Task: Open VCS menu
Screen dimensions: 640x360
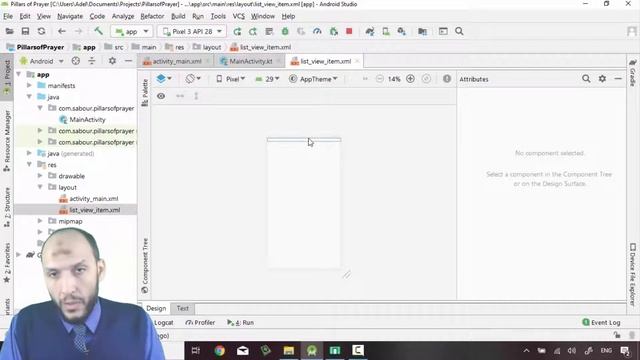Action: click(238, 16)
